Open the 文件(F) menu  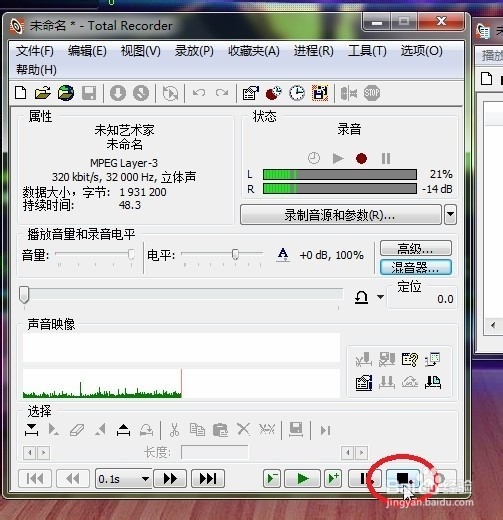pyautogui.click(x=35, y=51)
